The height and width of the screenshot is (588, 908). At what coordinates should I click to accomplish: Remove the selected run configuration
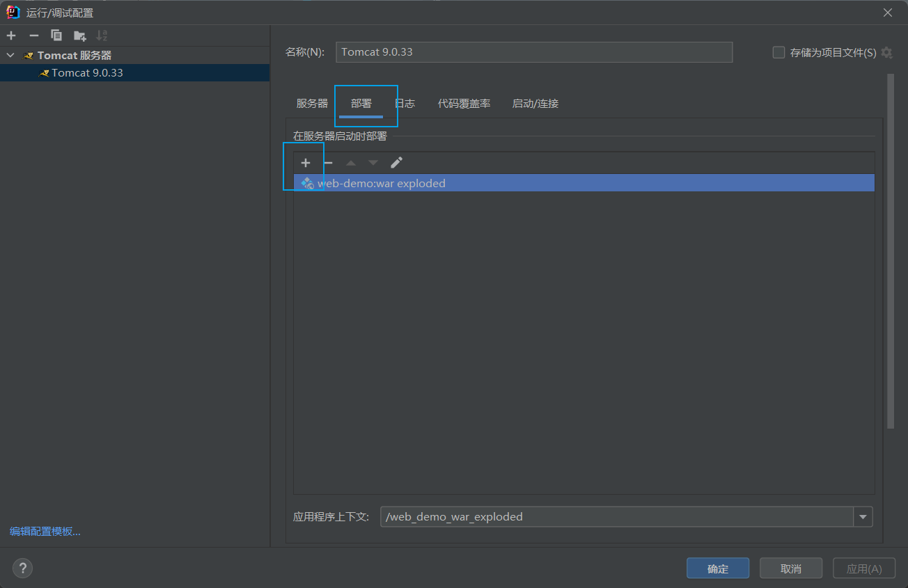(33, 35)
